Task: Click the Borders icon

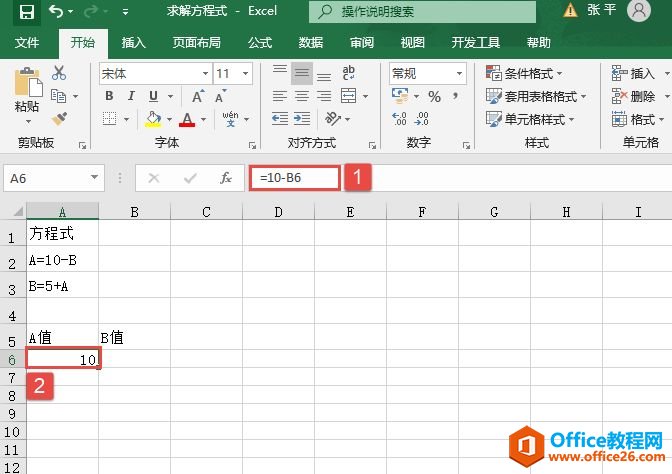Action: pyautogui.click(x=109, y=119)
